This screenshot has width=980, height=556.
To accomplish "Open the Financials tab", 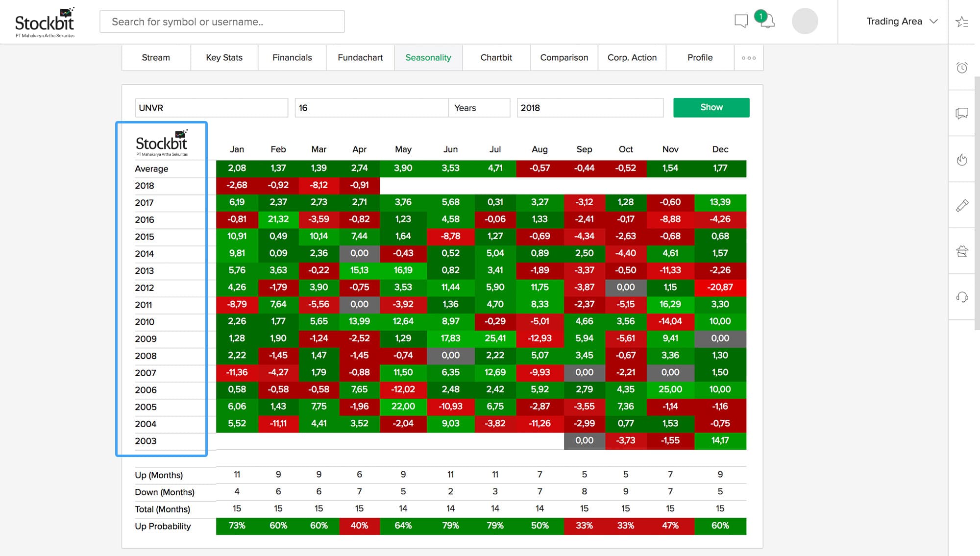I will [292, 58].
